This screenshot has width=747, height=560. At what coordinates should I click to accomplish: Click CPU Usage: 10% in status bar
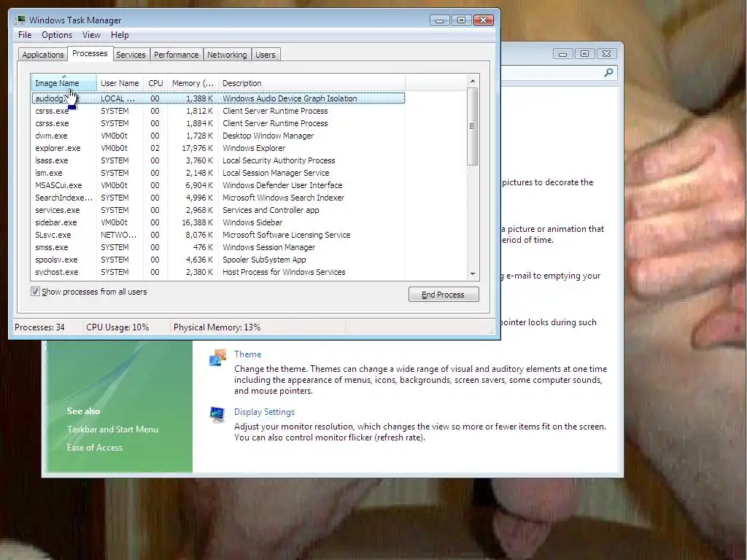pyautogui.click(x=117, y=327)
